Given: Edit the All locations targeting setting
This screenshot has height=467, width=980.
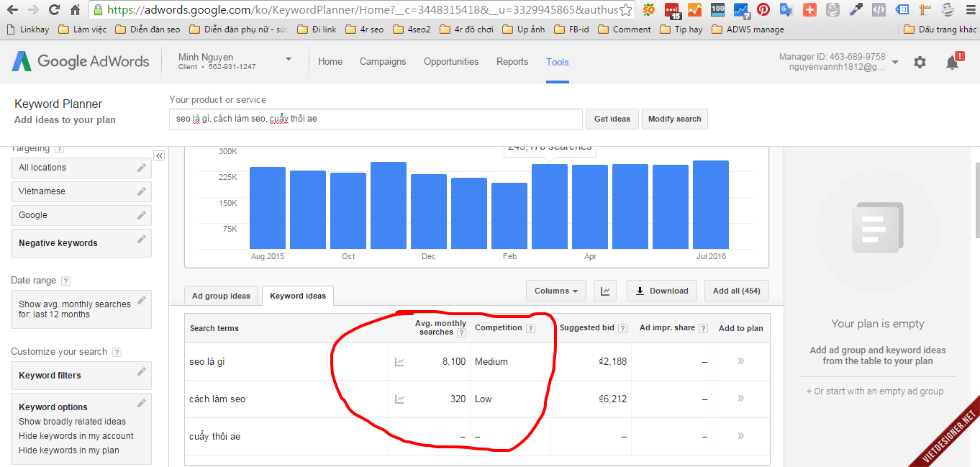Looking at the screenshot, I should pyautogui.click(x=142, y=168).
